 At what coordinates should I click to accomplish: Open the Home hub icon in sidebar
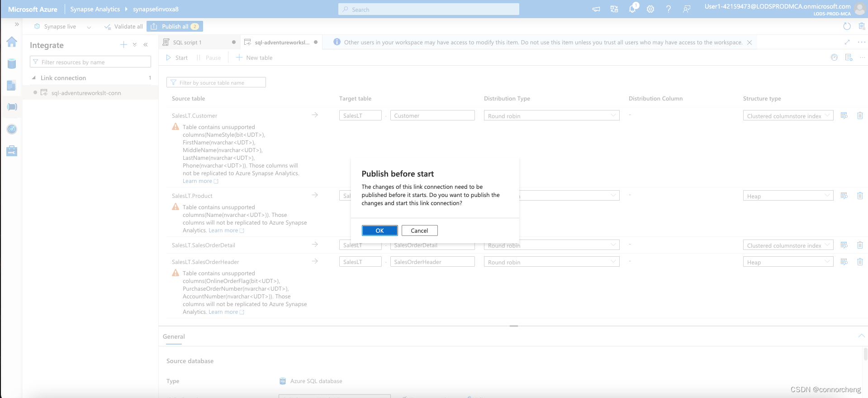12,42
